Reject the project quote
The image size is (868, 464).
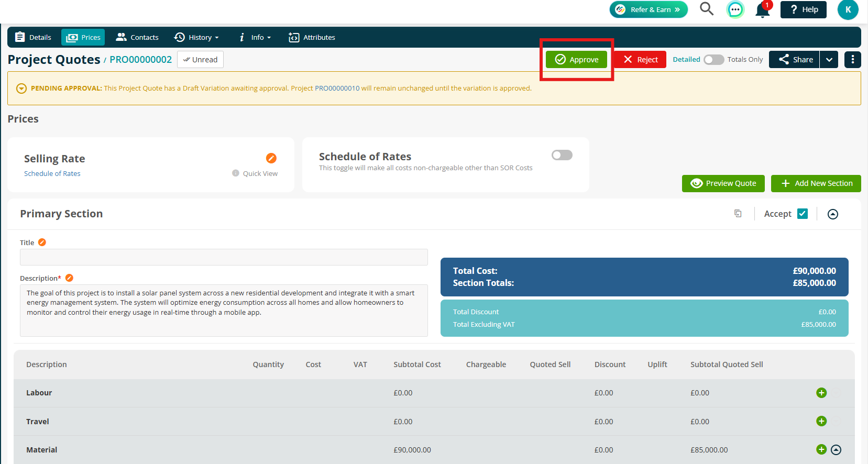640,60
